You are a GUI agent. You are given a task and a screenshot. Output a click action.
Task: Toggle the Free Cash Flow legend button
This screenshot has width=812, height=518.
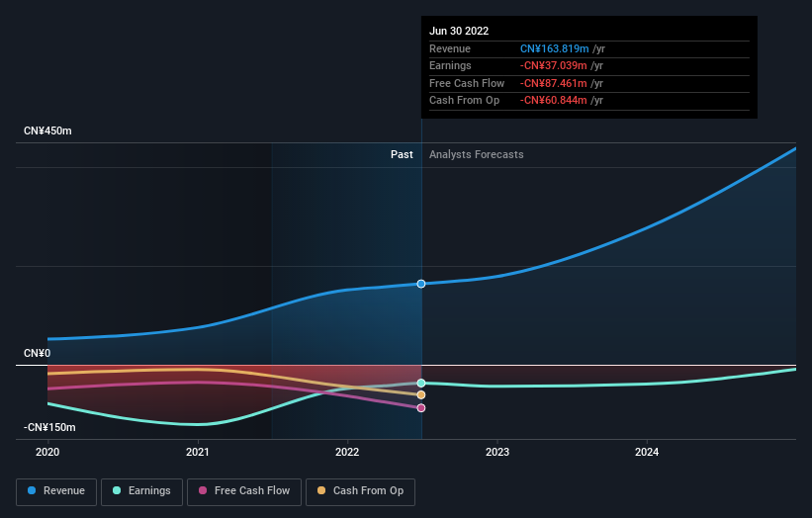pos(244,491)
